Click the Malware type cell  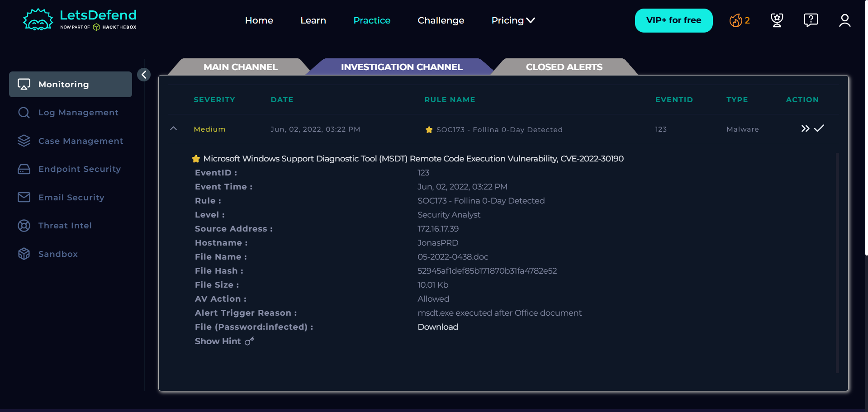[743, 129]
